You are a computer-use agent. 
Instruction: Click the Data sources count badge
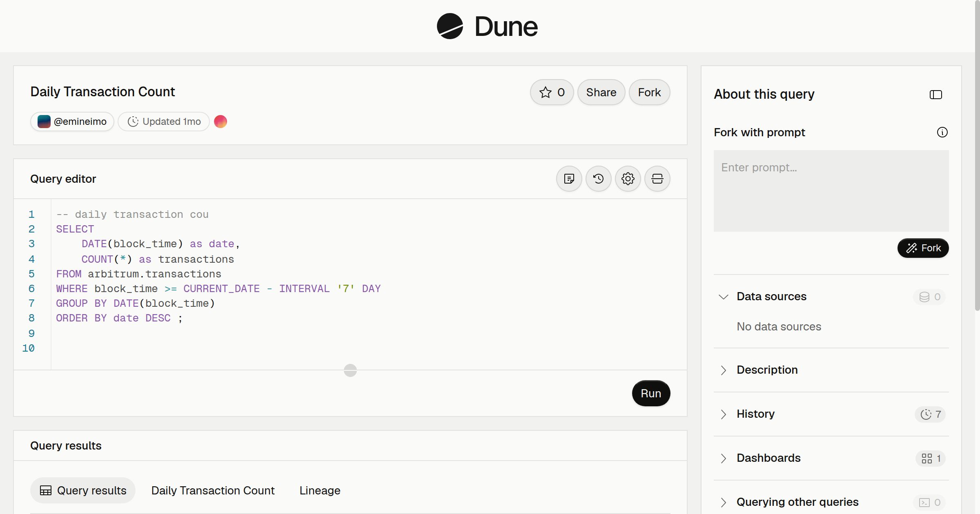tap(929, 297)
